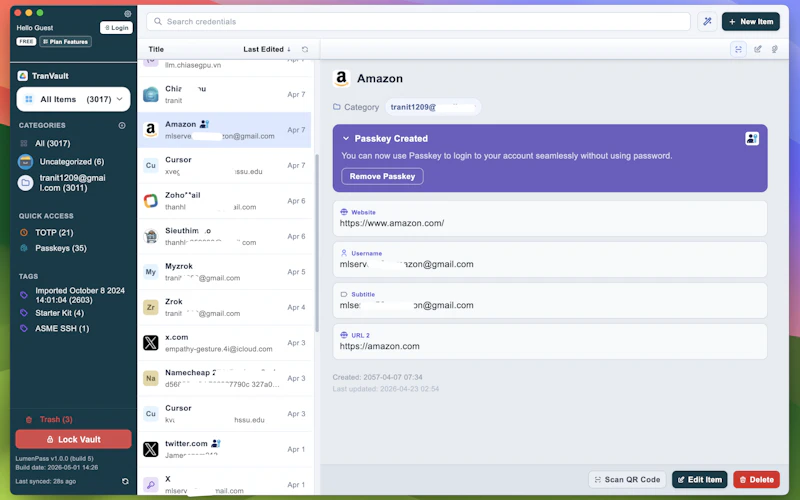Open tranit1209@gmail.com (3011) category
This screenshot has height=500, width=800.
click(72, 183)
